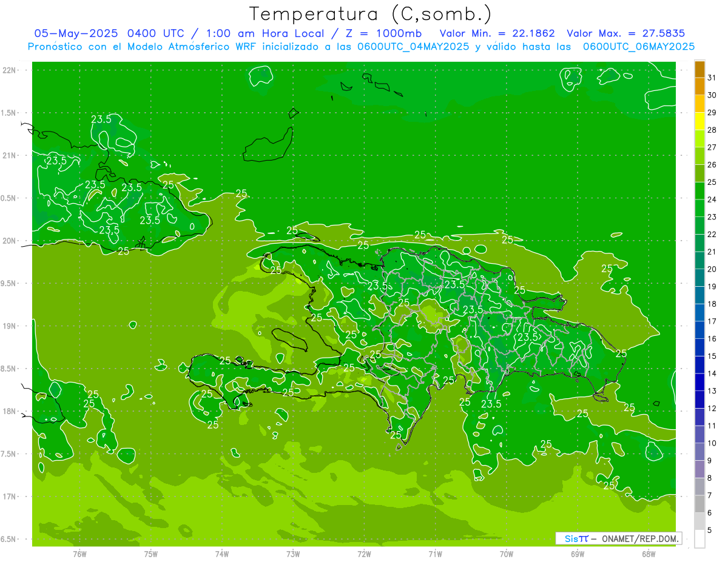Click the '20N' latitude axis label

(10, 241)
